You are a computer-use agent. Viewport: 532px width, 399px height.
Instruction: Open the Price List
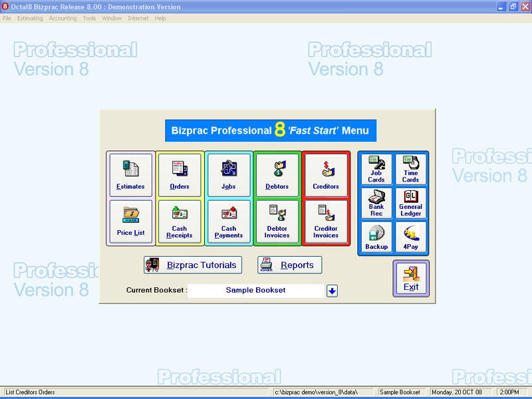(x=130, y=221)
